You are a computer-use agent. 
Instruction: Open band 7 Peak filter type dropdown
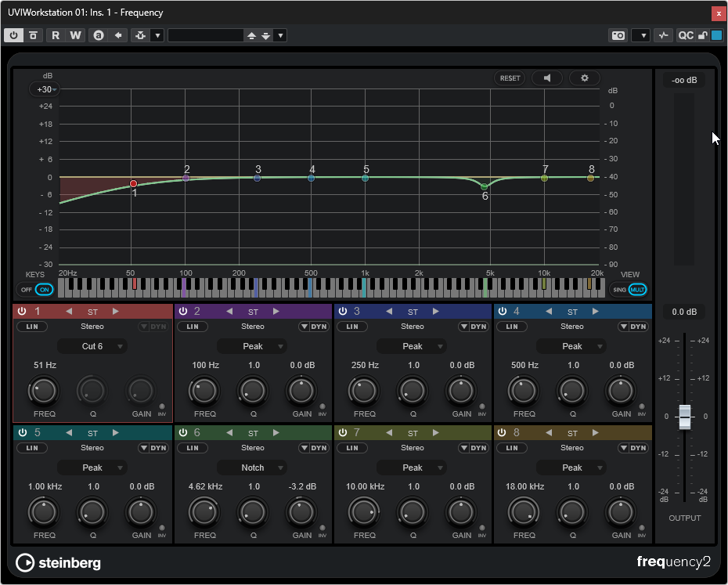coord(412,468)
